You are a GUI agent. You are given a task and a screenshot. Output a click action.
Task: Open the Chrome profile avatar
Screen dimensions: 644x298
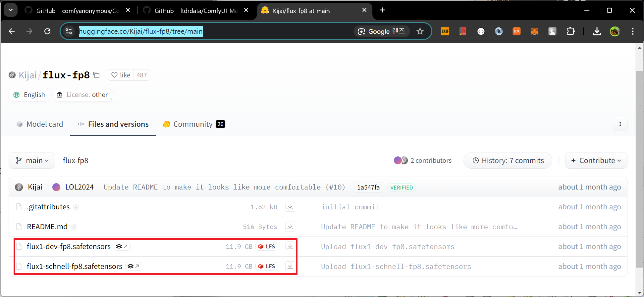click(x=615, y=31)
